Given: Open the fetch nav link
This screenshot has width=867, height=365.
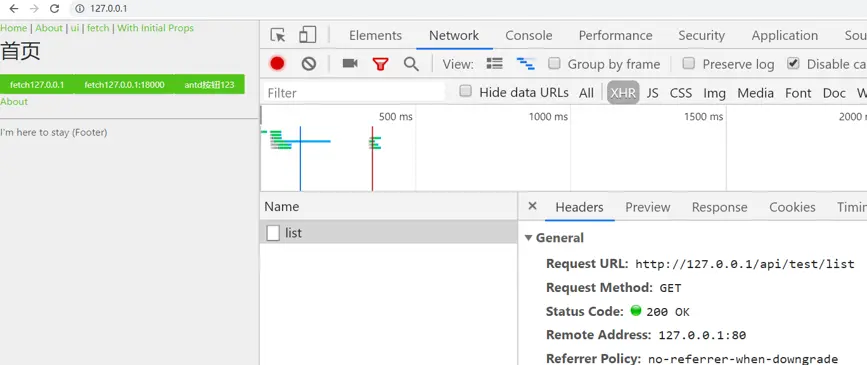Looking at the screenshot, I should click(98, 28).
